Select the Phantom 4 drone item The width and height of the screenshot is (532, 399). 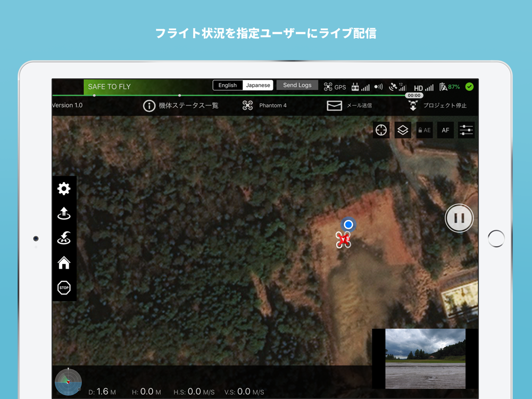pyautogui.click(x=264, y=105)
